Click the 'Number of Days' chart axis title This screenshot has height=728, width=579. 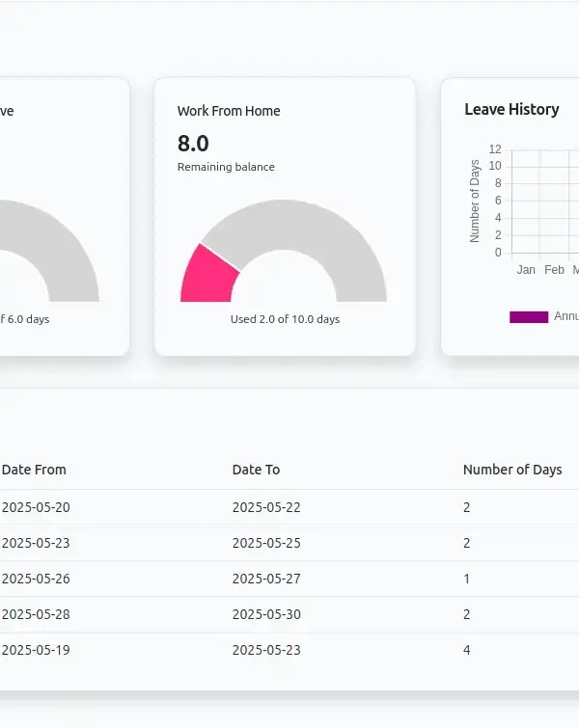475,201
